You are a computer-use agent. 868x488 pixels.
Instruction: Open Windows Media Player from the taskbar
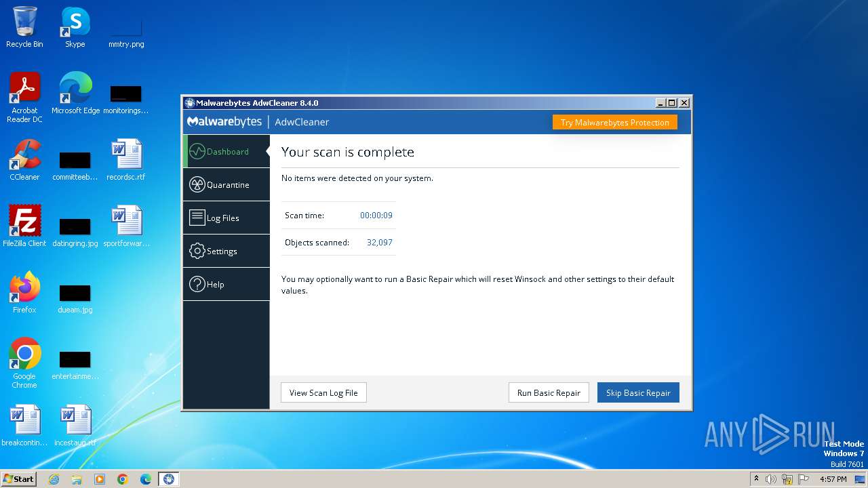pos(100,479)
